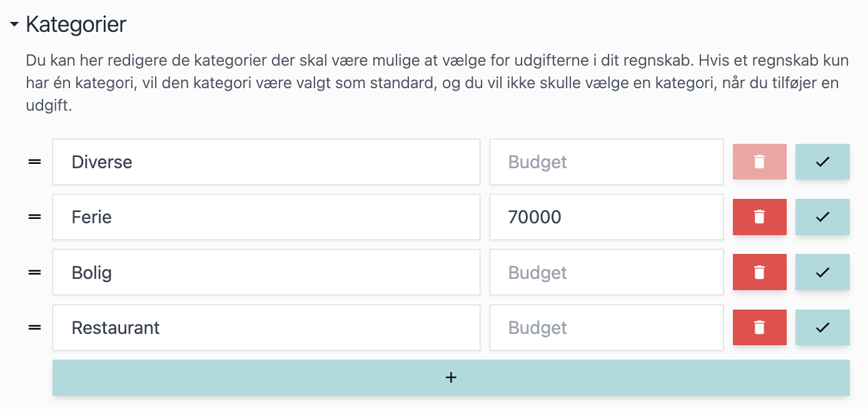
Task: Add a new category with plus button
Action: coord(451,378)
